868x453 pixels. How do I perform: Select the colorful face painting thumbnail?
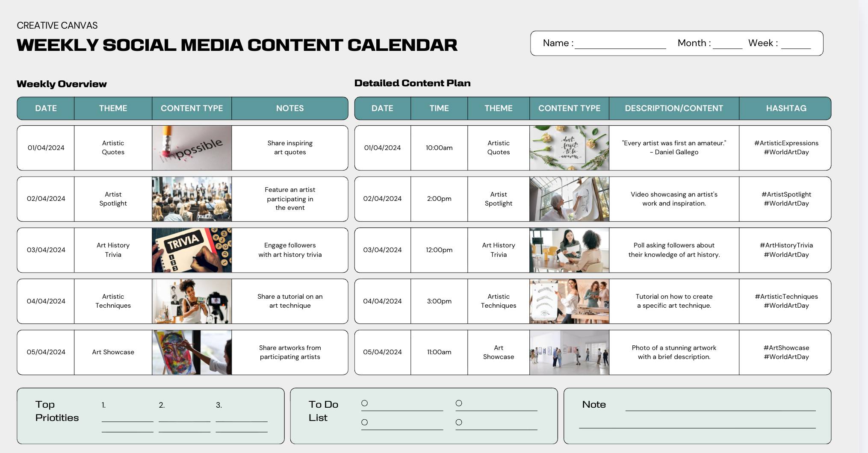[x=192, y=353]
